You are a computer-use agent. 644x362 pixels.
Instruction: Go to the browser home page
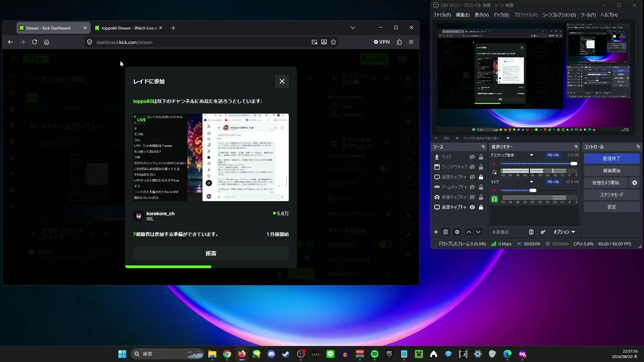tap(46, 42)
